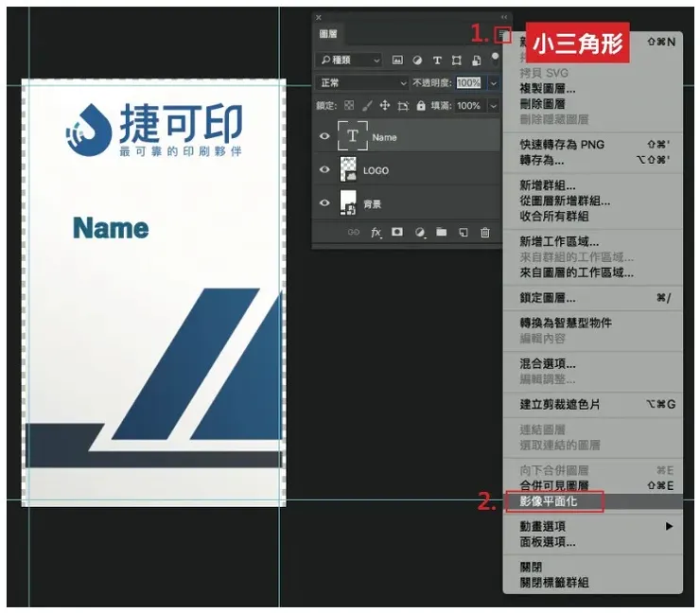Click the Name layer label text
This screenshot has height=613, width=700.
pyautogui.click(x=384, y=137)
